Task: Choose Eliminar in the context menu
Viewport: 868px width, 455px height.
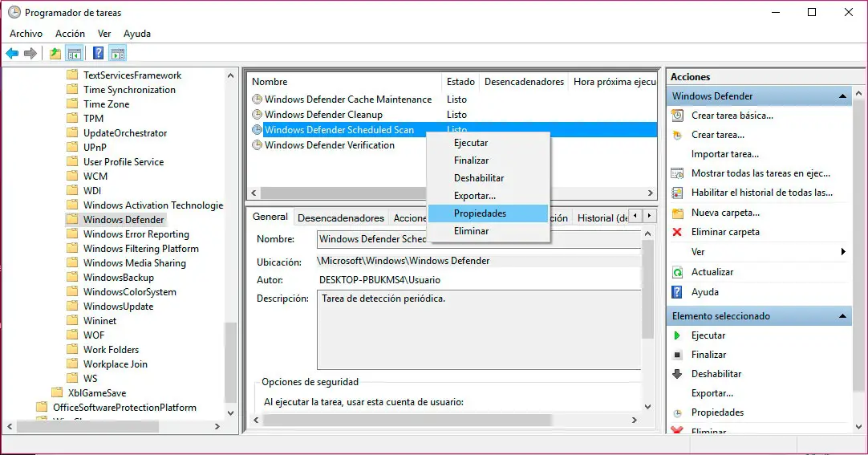Action: 489,231
